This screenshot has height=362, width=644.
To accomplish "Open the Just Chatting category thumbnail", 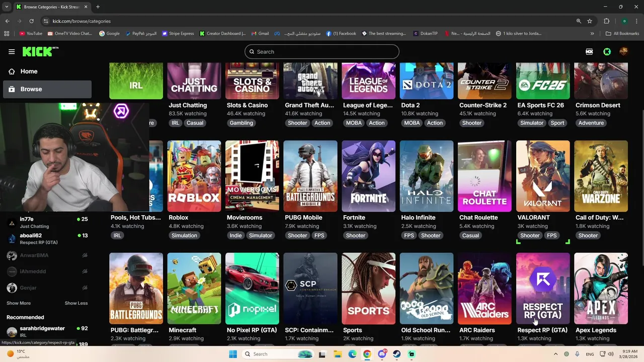I will 194,81.
